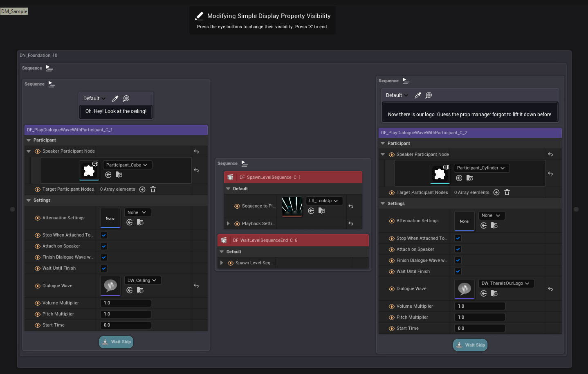
Task: Uncheck left Attach on Speaker checkbox
Action: pyautogui.click(x=104, y=246)
